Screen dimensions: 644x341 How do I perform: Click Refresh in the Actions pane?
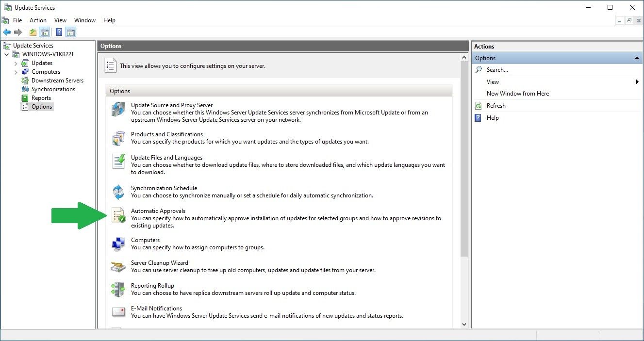tap(496, 106)
